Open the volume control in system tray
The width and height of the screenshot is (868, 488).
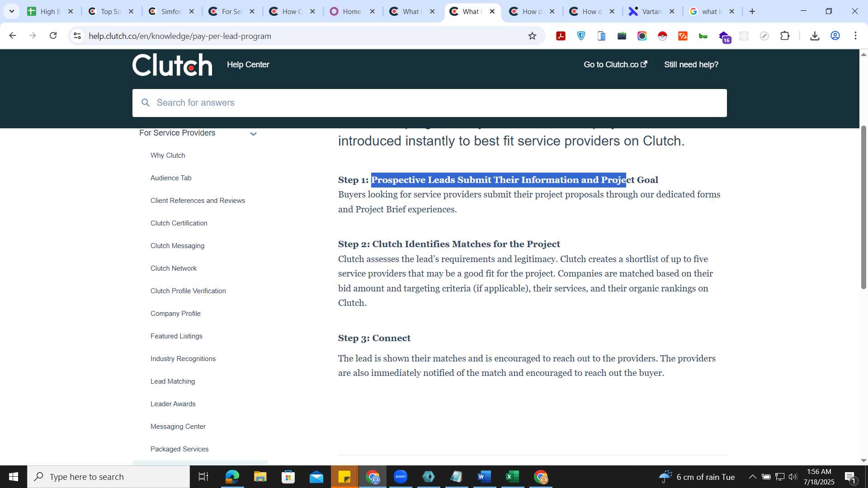(793, 477)
